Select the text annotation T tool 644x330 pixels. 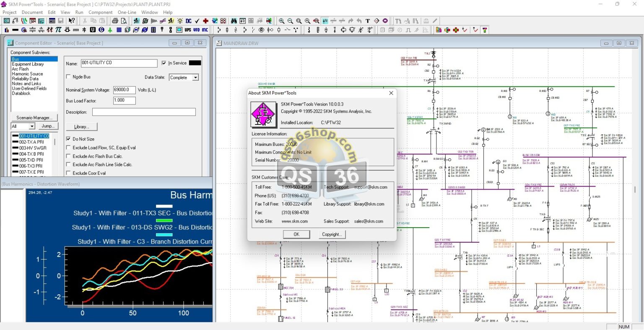click(x=368, y=21)
